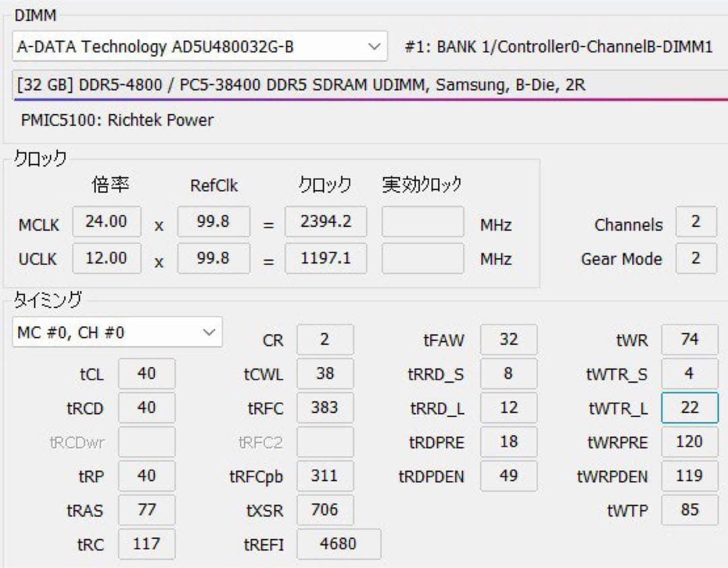Select the tRAS value 77
Image resolution: width=728 pixels, height=568 pixels.
[146, 510]
